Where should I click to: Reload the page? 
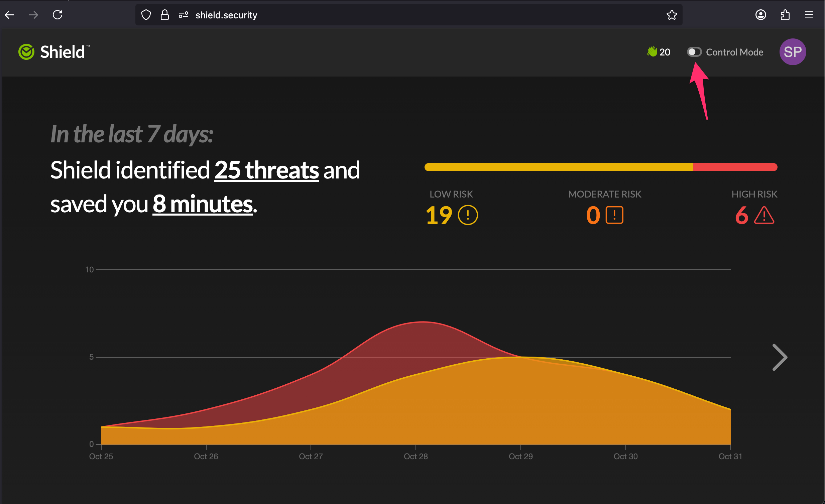click(57, 15)
